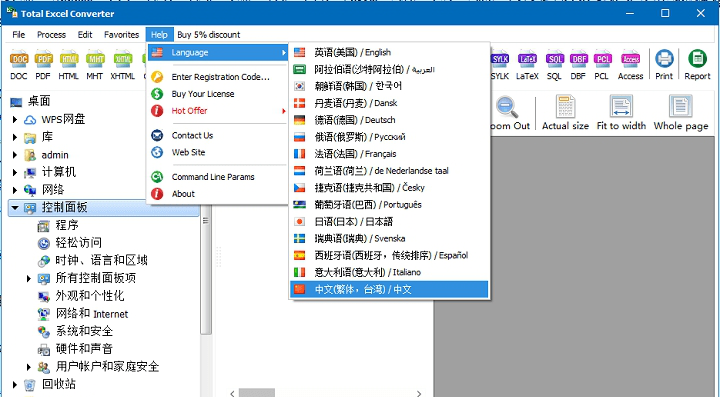The height and width of the screenshot is (412, 720).
Task: Click the SQL export icon
Action: (x=554, y=65)
